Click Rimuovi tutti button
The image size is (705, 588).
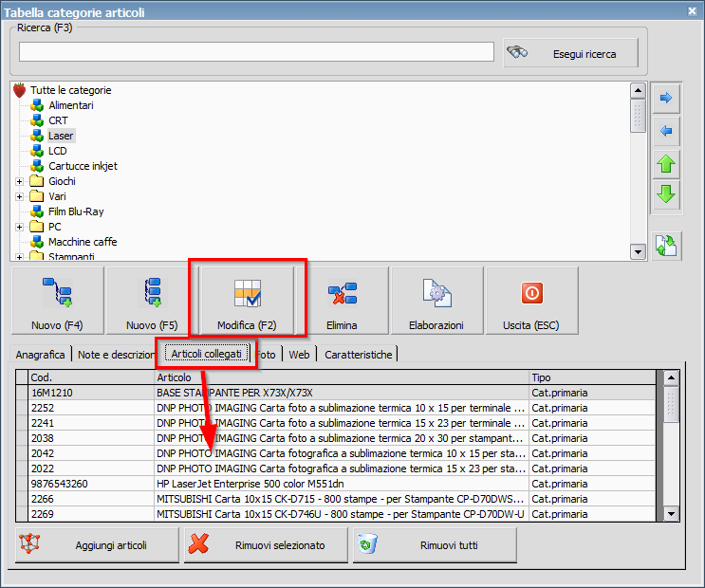pos(436,544)
